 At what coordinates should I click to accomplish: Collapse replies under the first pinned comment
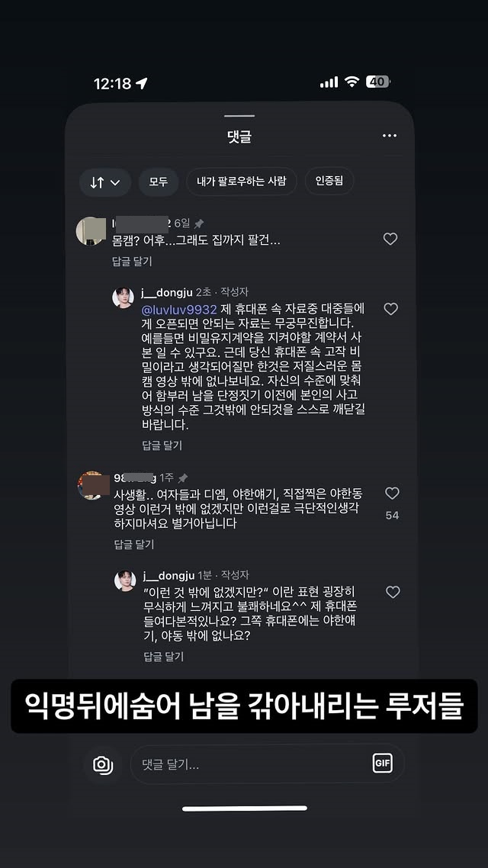[x=132, y=262]
